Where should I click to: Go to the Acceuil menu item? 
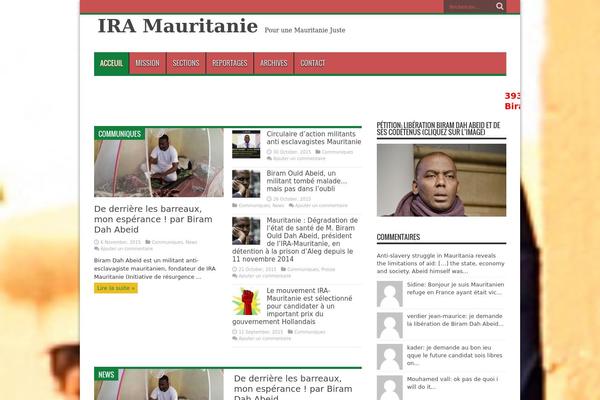[x=111, y=63]
